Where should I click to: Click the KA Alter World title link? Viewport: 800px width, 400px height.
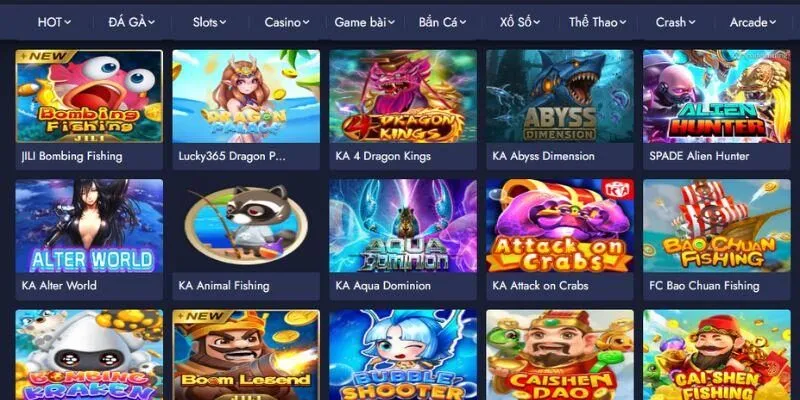(x=59, y=286)
